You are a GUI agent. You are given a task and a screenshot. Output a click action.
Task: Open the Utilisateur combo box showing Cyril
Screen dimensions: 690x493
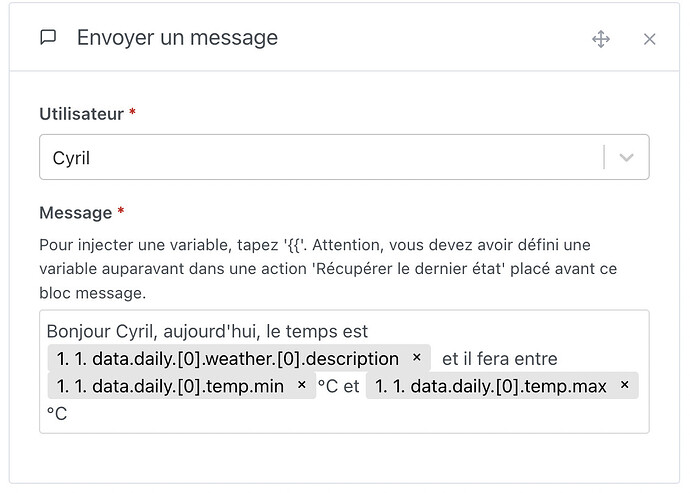320,157
